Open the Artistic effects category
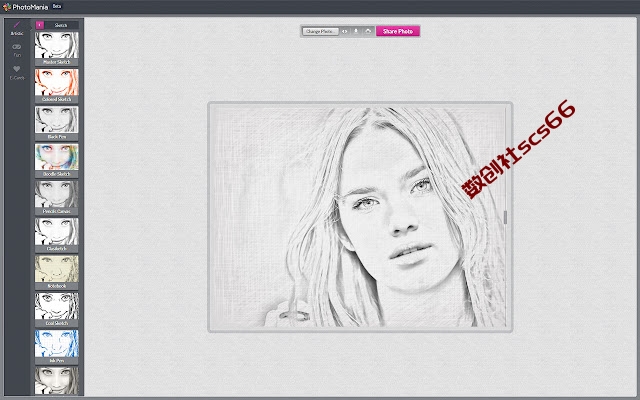Image resolution: width=640 pixels, height=400 pixels. [x=17, y=29]
